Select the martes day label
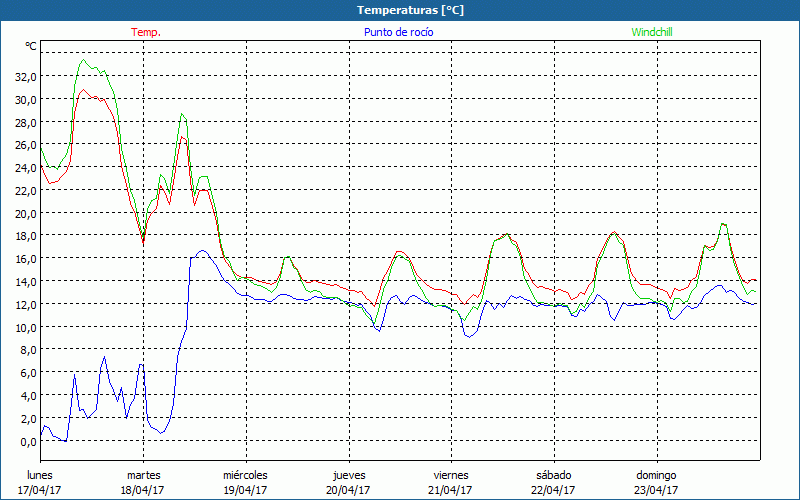 pos(143,475)
